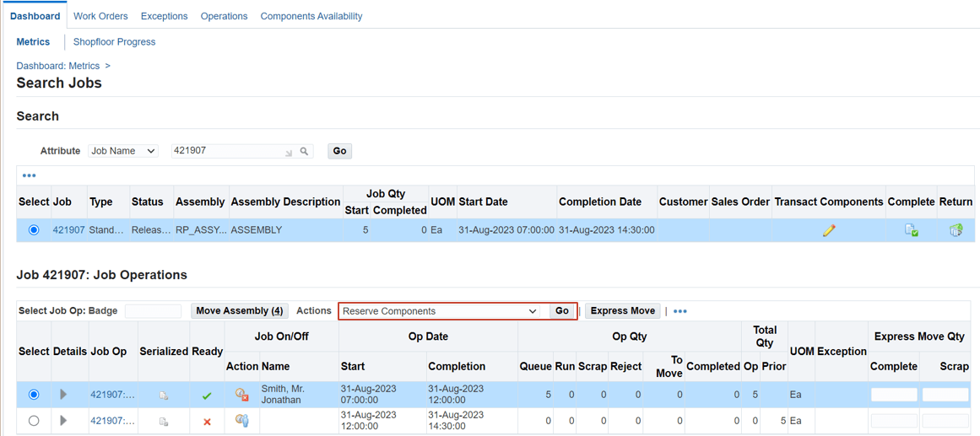Image resolution: width=980 pixels, height=436 pixels.
Task: Select the first job operation radio button
Action: (34, 394)
